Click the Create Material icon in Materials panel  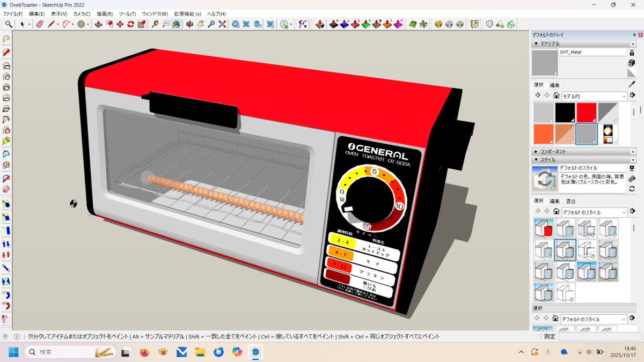(x=632, y=63)
